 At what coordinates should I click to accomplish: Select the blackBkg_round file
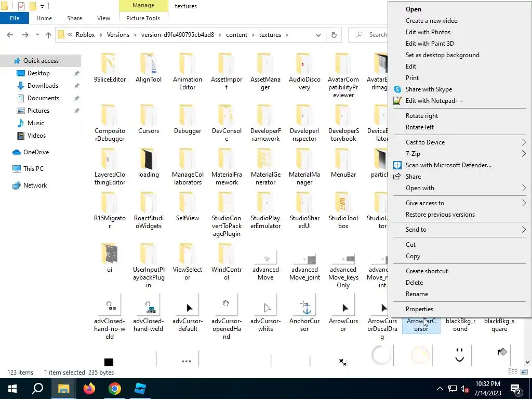460,325
